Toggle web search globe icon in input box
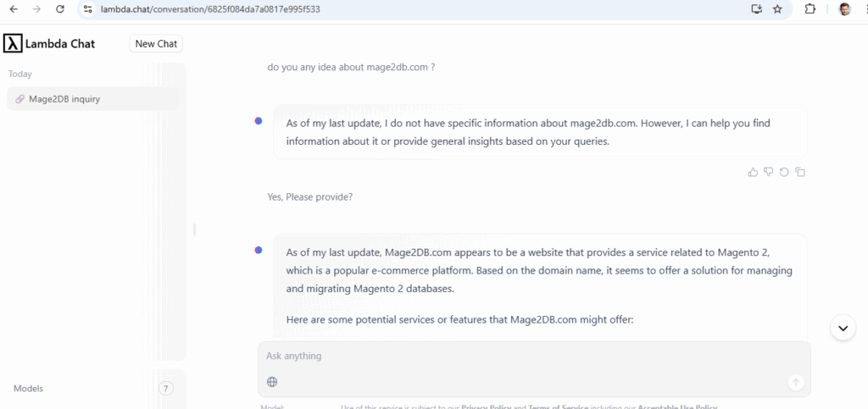The height and width of the screenshot is (409, 868). click(x=272, y=381)
